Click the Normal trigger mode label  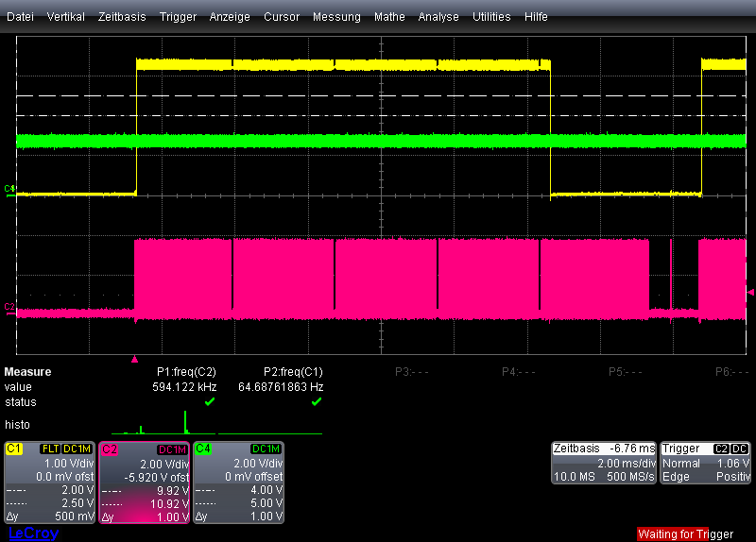[681, 464]
